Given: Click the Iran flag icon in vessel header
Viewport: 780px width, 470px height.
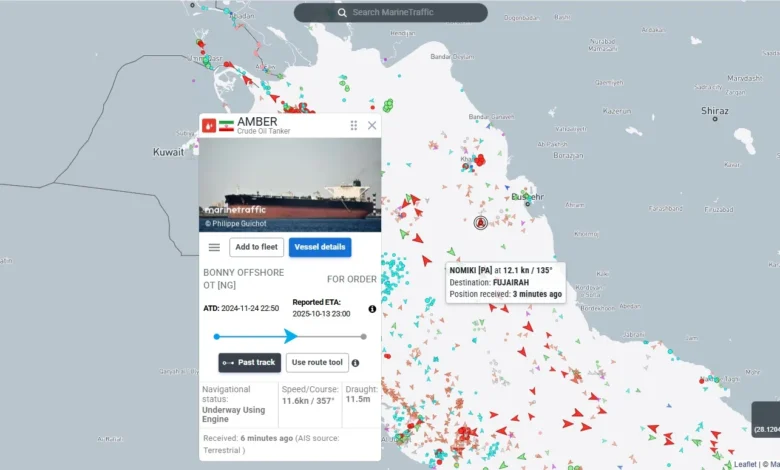Looking at the screenshot, I should pos(226,126).
